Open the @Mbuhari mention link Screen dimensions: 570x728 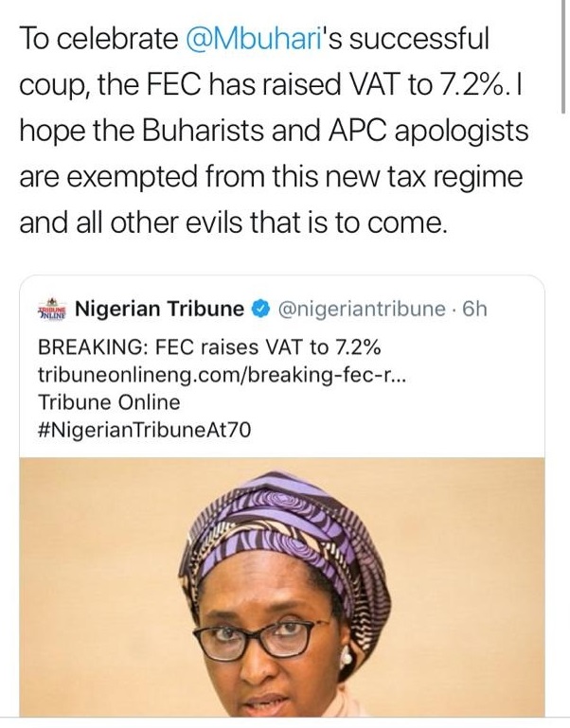pos(248,38)
